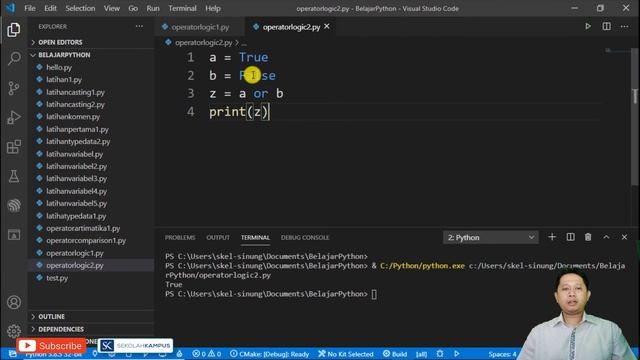This screenshot has width=640, height=360.
Task: Kill the terminal with trash icon
Action: point(588,237)
